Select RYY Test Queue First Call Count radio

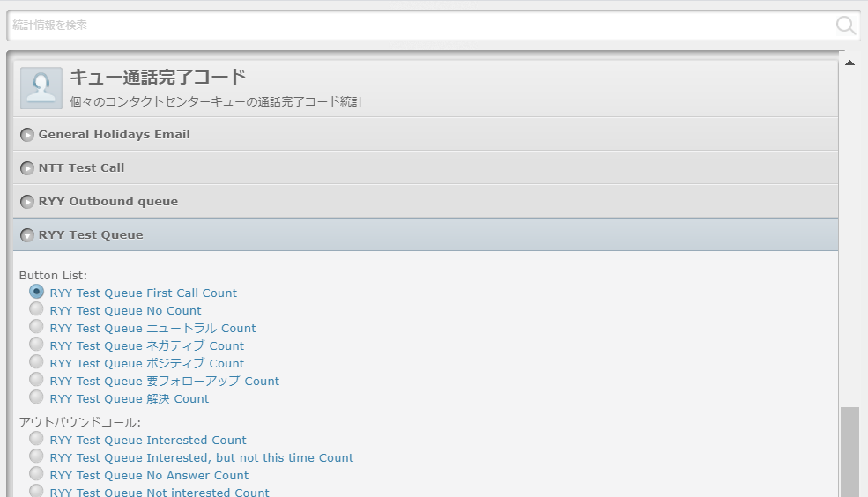point(36,291)
